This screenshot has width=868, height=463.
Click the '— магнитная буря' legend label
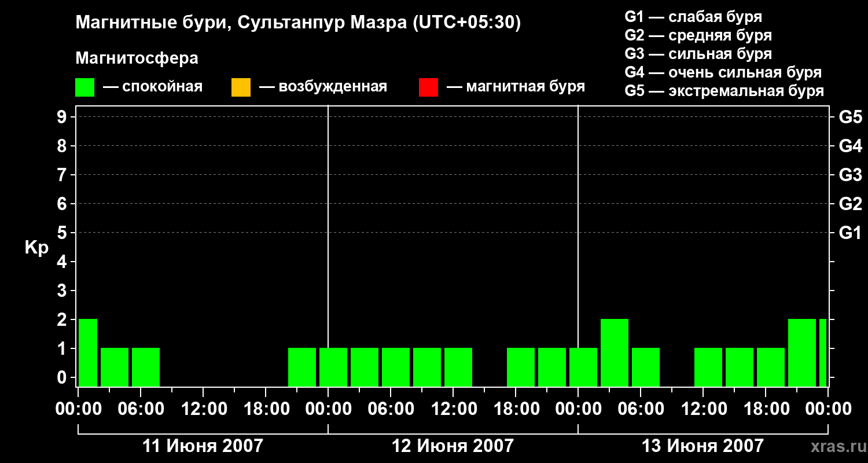click(x=516, y=87)
